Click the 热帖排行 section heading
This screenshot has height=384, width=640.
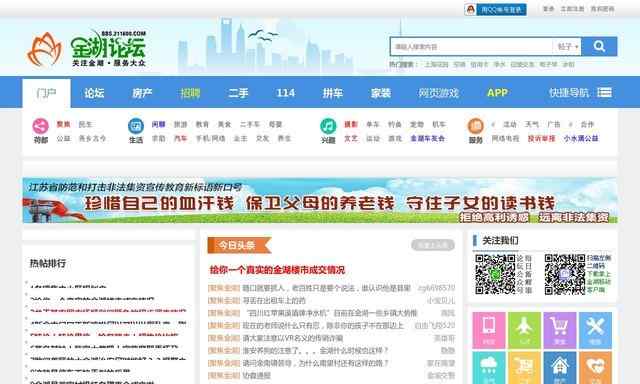48,263
